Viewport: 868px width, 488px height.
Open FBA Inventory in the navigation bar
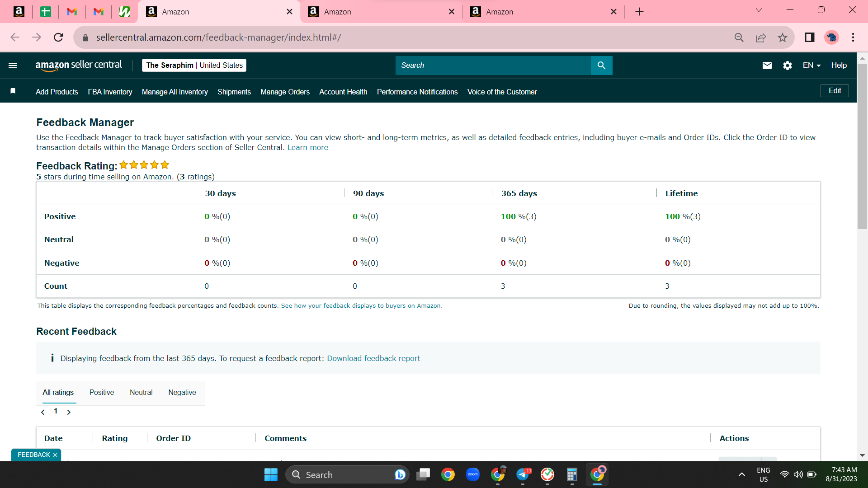(x=110, y=92)
